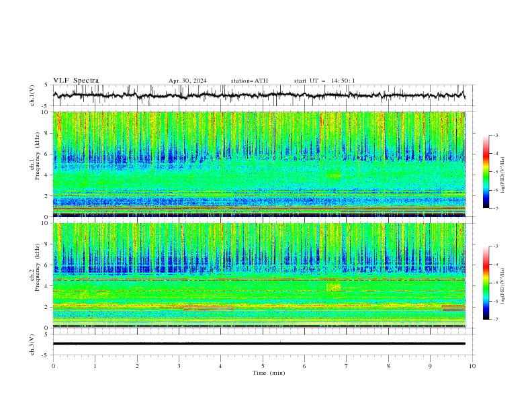532x411 pixels.
Task: Click the "VLF Spectra" title text
Action: point(76,81)
